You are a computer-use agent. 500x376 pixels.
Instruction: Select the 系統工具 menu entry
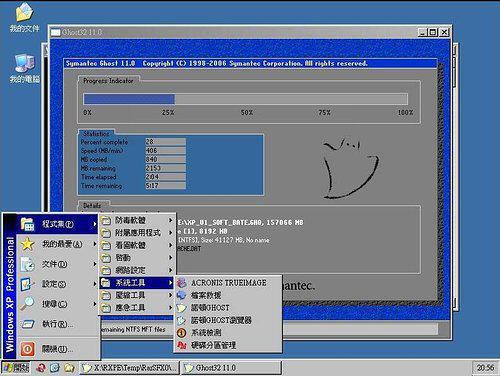tap(137, 283)
